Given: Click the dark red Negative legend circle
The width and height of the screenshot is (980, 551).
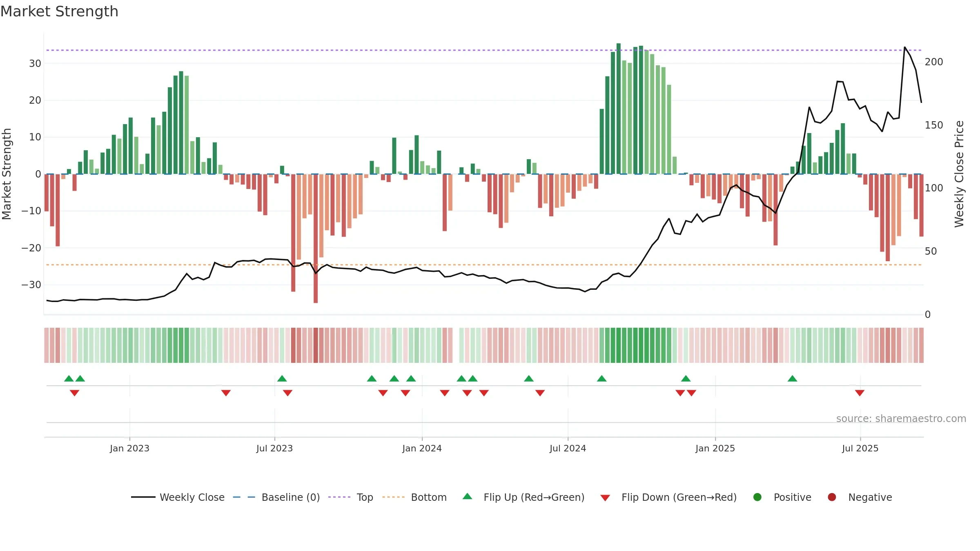Looking at the screenshot, I should click(832, 497).
